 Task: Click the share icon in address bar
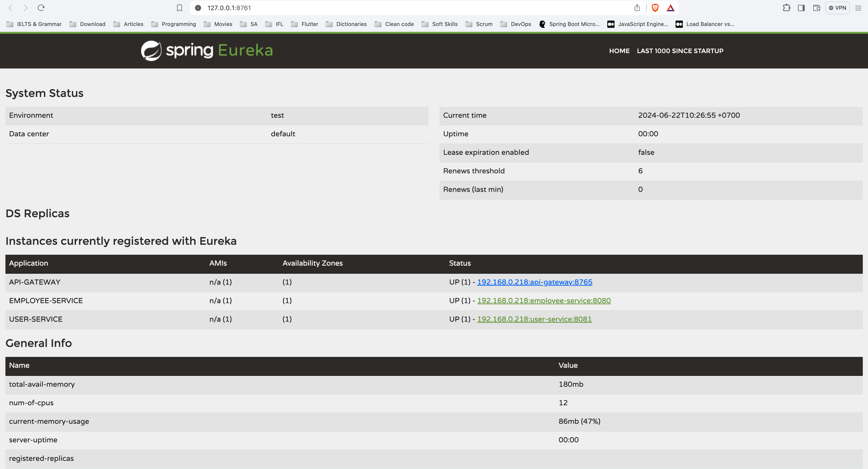(x=637, y=8)
